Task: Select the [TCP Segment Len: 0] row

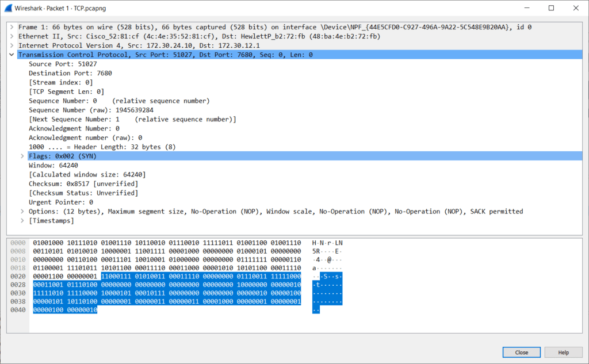Action: 67,91
